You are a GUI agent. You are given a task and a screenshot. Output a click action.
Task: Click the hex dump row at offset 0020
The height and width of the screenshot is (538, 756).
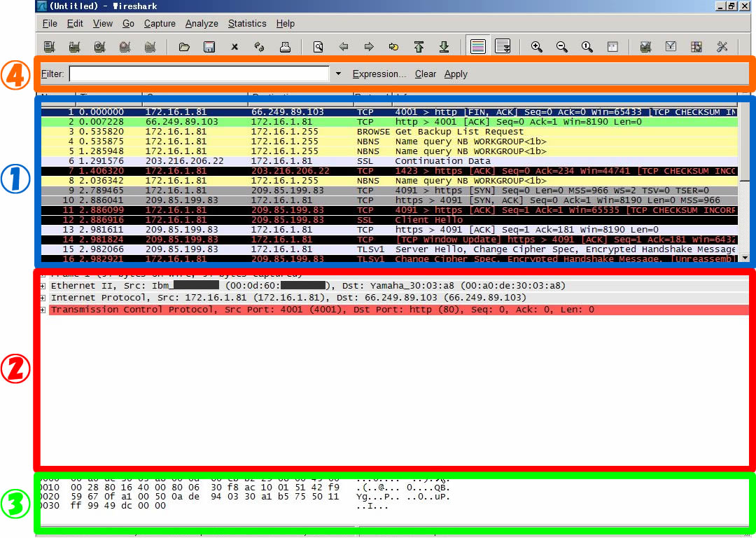point(245,497)
